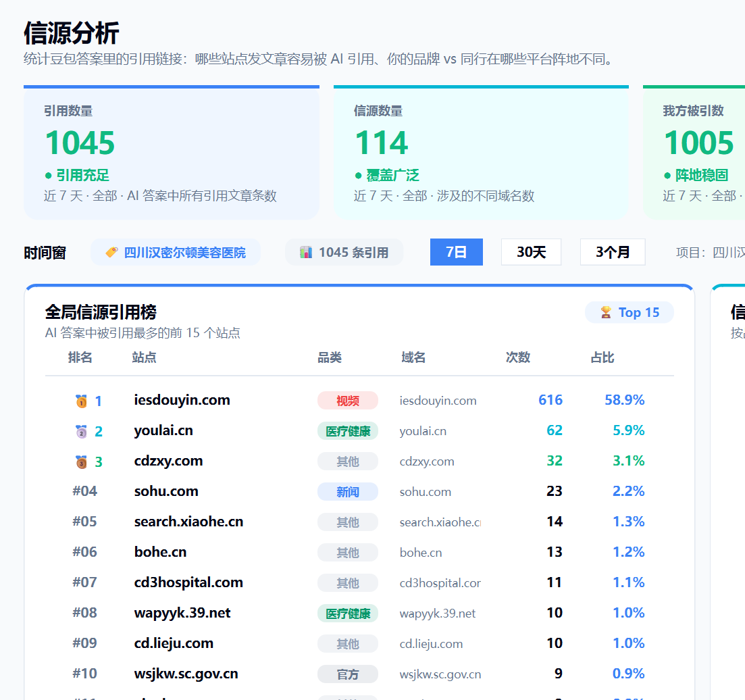This screenshot has height=700, width=745.
Task: Click the 1045 条引用 chip
Action: point(344,252)
